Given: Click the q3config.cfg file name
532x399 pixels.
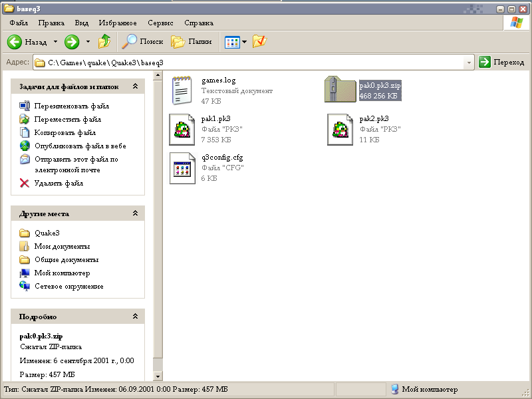Looking at the screenshot, I should [x=222, y=158].
